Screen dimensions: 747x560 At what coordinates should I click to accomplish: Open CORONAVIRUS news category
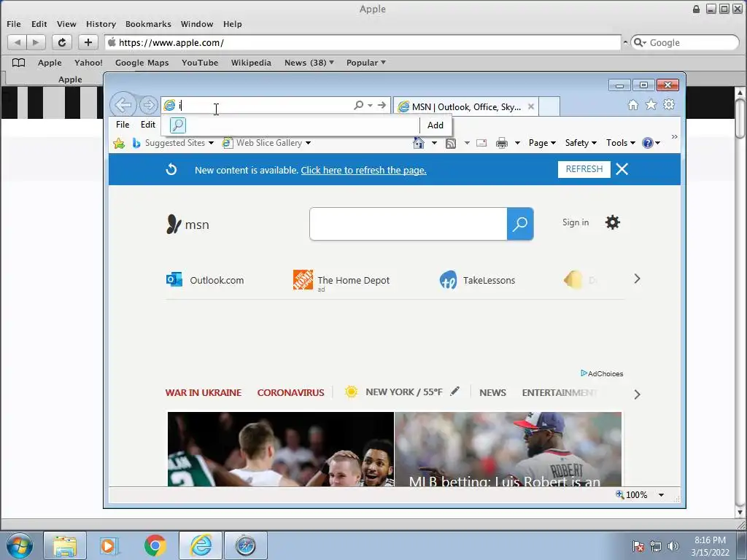pyautogui.click(x=290, y=392)
